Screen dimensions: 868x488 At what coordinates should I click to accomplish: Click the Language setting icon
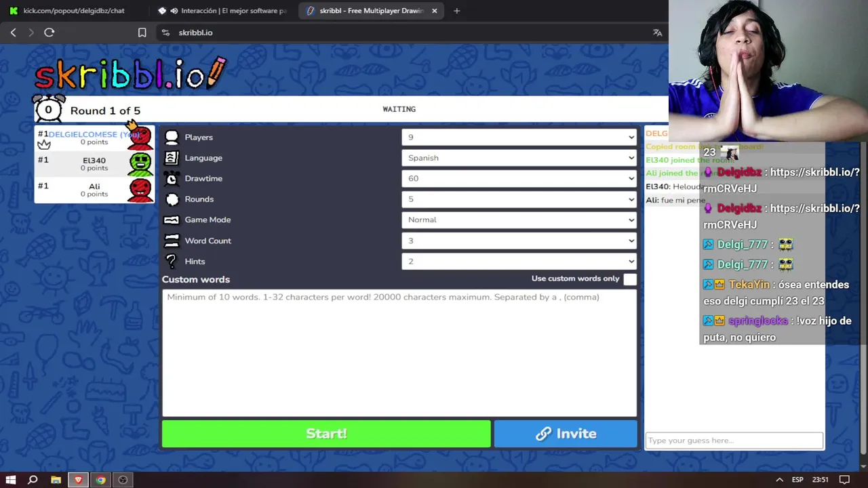point(172,158)
